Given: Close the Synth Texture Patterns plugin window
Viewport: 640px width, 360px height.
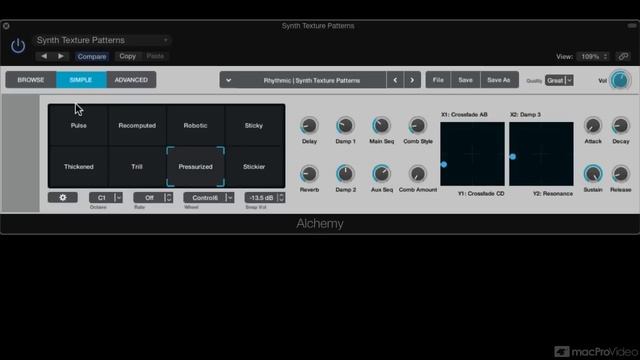Looking at the screenshot, I should (x=6, y=26).
